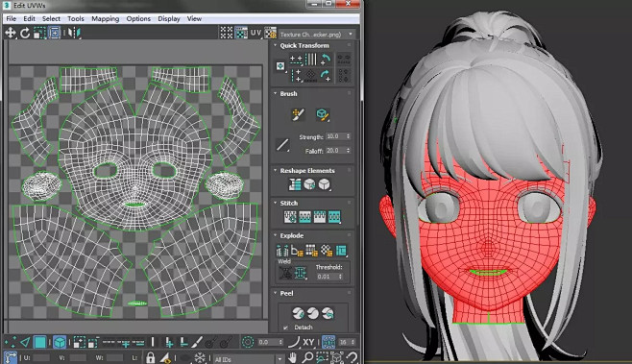
Task: Open the Edit menu
Action: (29, 18)
